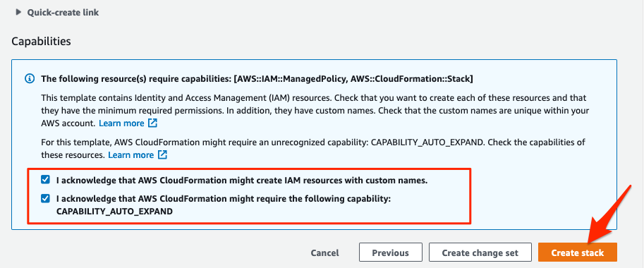The height and width of the screenshot is (268, 644).
Task: Uncheck the CAPABILITY_AUTO_EXPAND acknowledgement checkbox
Action: [45, 199]
